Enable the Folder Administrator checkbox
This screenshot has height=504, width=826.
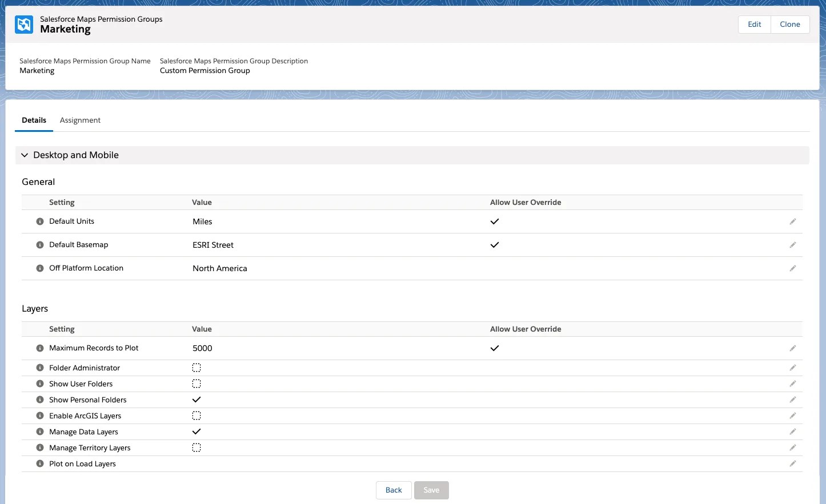pos(197,368)
